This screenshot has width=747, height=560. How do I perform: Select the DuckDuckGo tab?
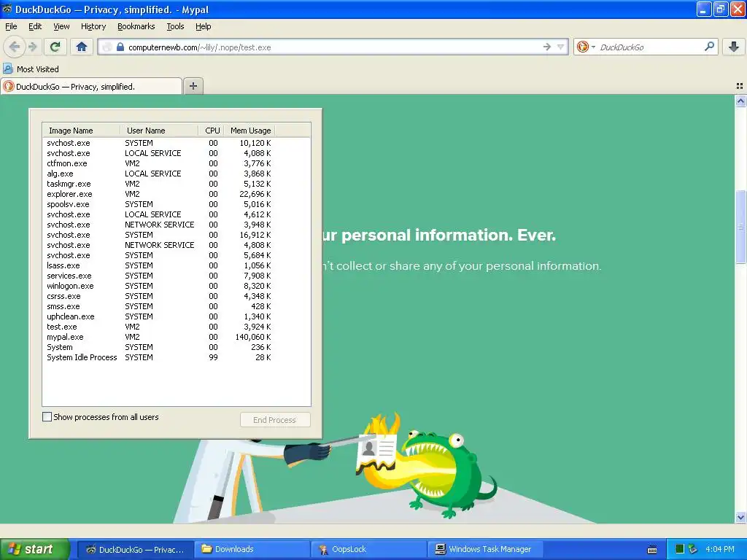pos(91,86)
